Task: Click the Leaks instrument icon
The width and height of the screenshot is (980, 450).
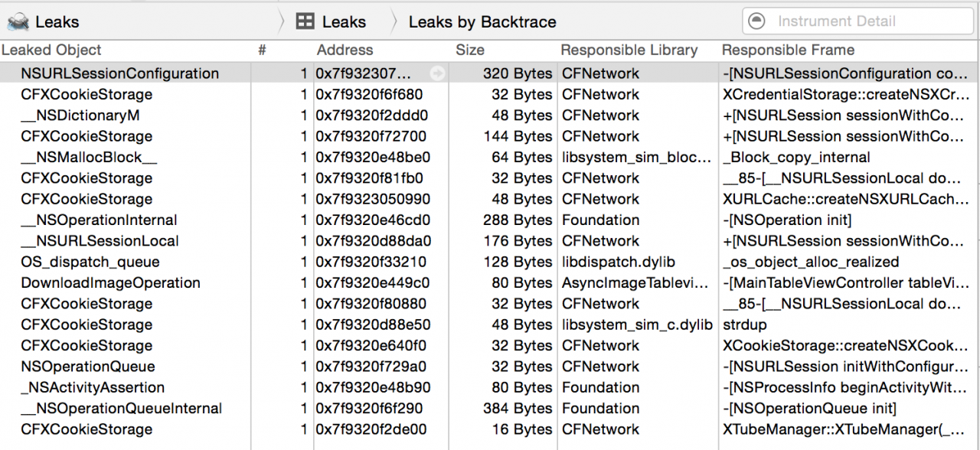Action: (18, 21)
